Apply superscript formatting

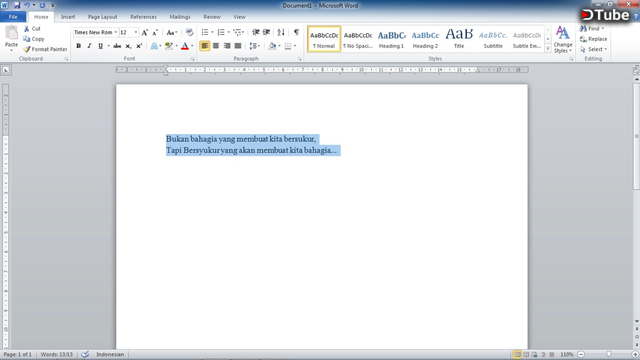(139, 46)
